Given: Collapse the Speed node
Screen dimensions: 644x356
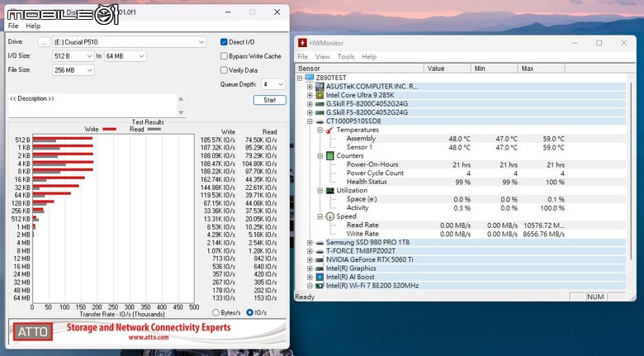Looking at the screenshot, I should click(320, 216).
